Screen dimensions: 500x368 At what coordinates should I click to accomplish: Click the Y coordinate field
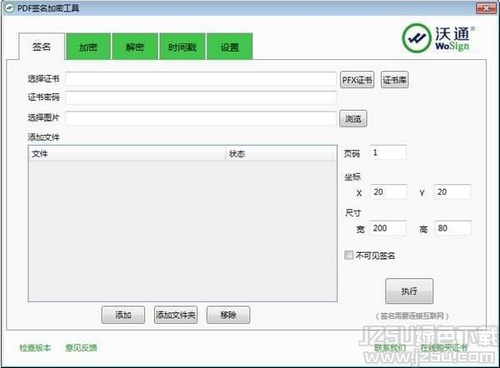[x=452, y=192]
